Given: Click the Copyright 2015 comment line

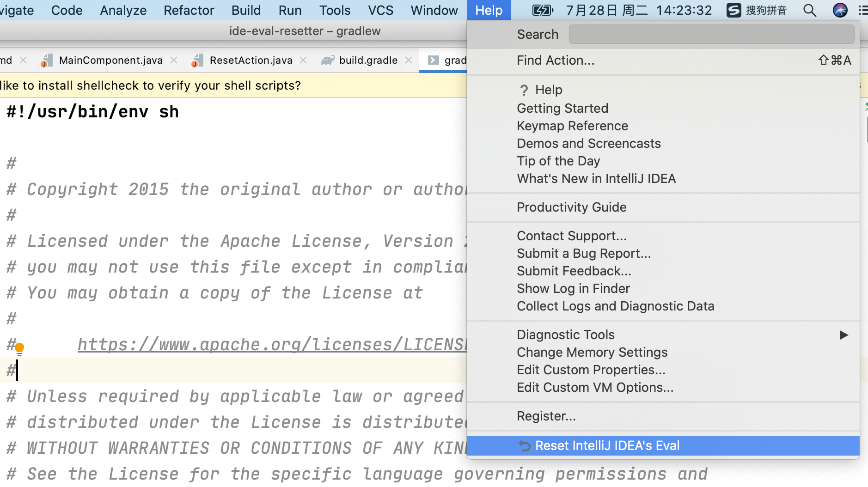Looking at the screenshot, I should [237, 189].
